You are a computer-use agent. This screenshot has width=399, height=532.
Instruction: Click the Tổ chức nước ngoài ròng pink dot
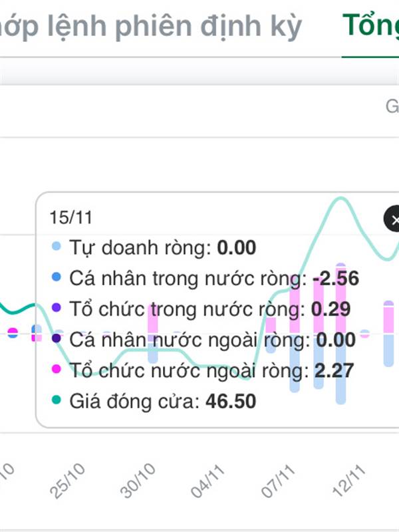[57, 369]
